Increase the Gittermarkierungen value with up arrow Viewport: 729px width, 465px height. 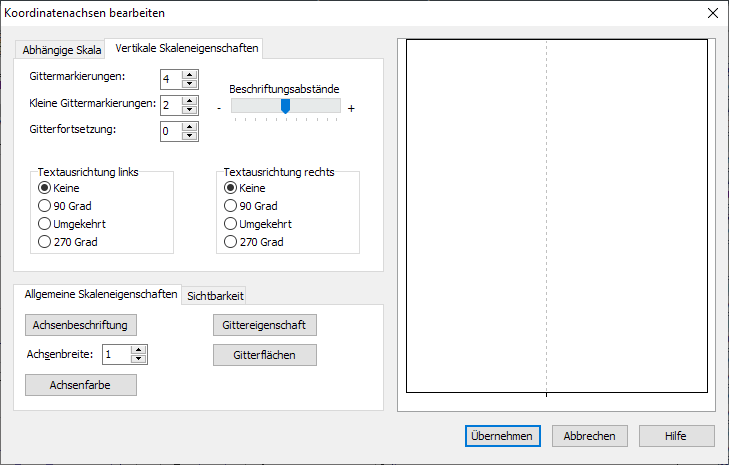point(190,74)
